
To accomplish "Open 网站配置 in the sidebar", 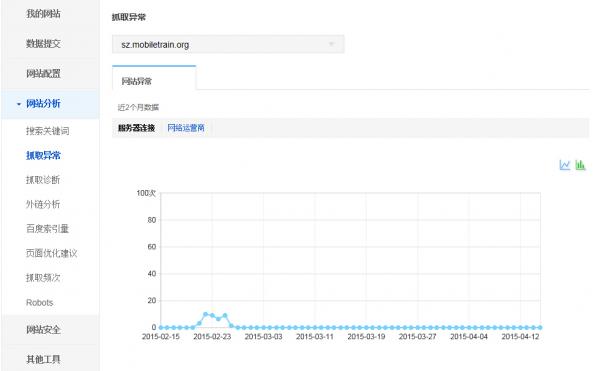I will point(43,73).
